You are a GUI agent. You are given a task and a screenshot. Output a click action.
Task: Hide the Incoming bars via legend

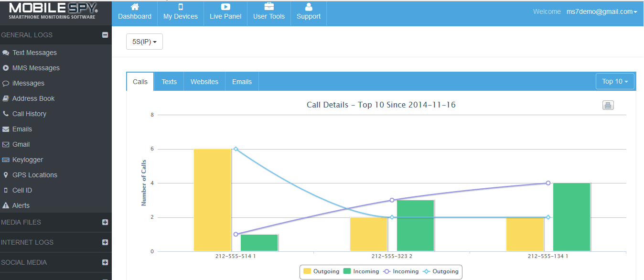click(x=362, y=271)
